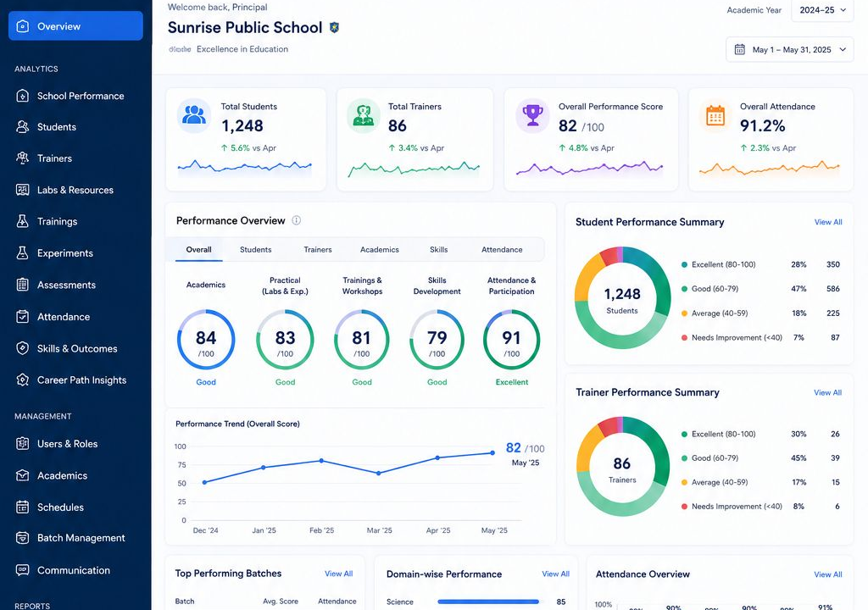The height and width of the screenshot is (610, 868).
Task: Click the Academics sidebar icon under Management
Action: 23,475
